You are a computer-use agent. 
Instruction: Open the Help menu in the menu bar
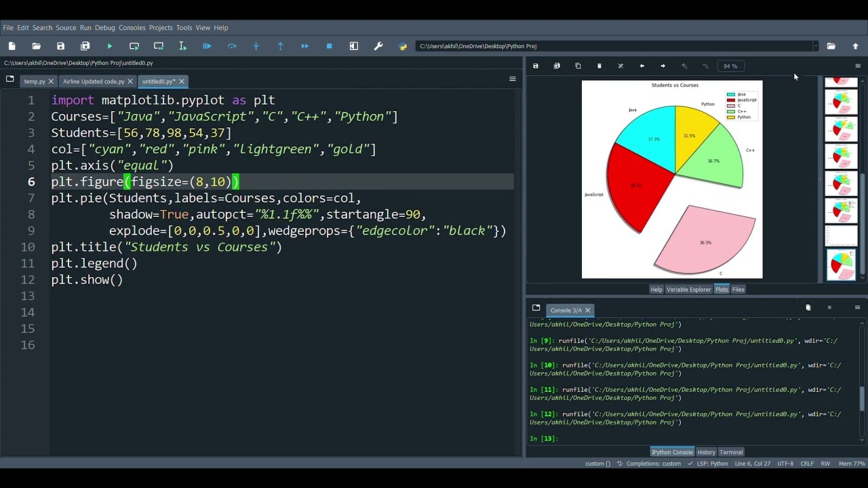221,28
